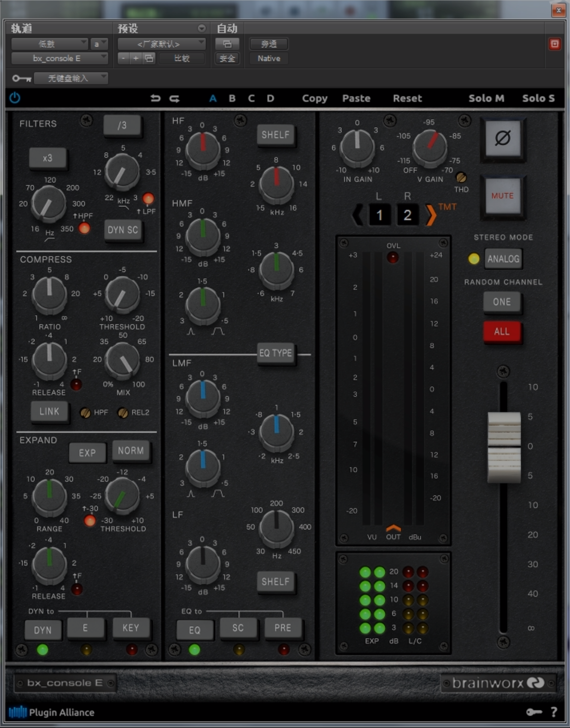Image resolution: width=570 pixels, height=728 pixels.
Task: Click the redo arrow icon
Action: click(x=175, y=98)
